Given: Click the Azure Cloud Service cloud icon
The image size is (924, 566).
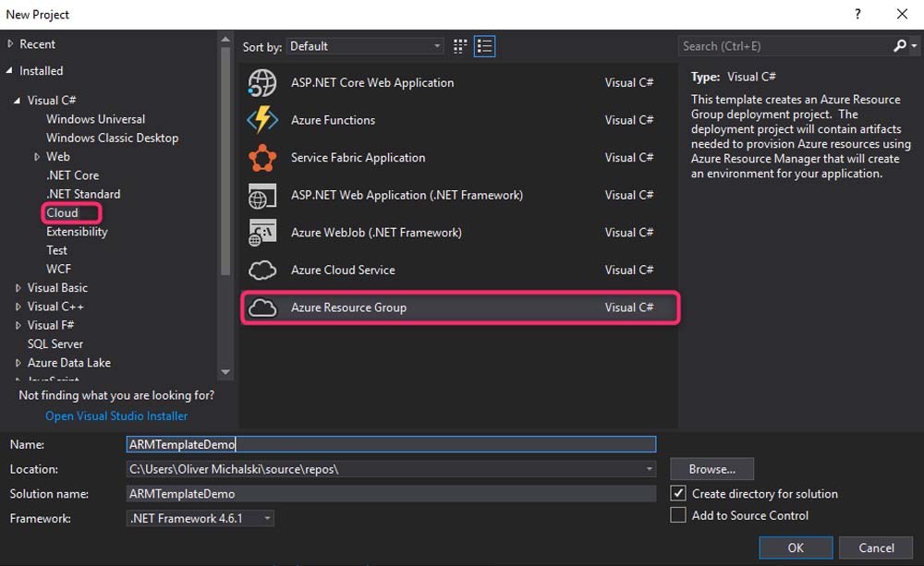Looking at the screenshot, I should 262,271.
